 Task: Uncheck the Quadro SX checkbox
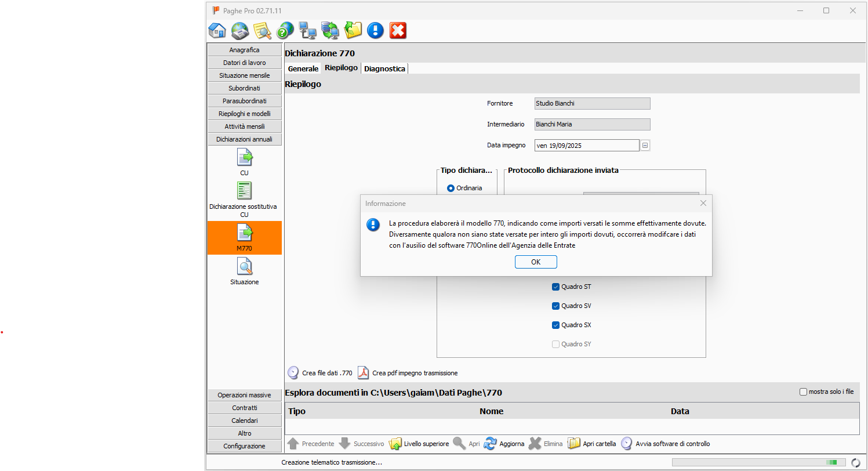tap(555, 325)
